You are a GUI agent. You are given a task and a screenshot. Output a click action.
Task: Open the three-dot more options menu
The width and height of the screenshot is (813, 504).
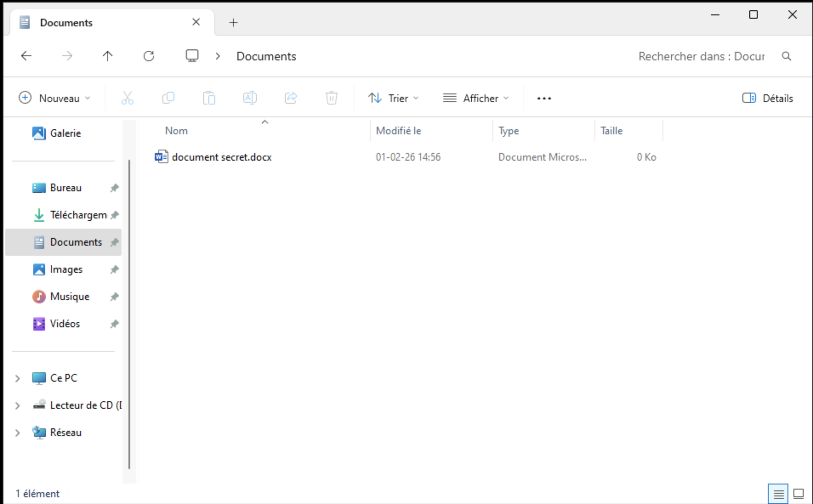pyautogui.click(x=544, y=98)
